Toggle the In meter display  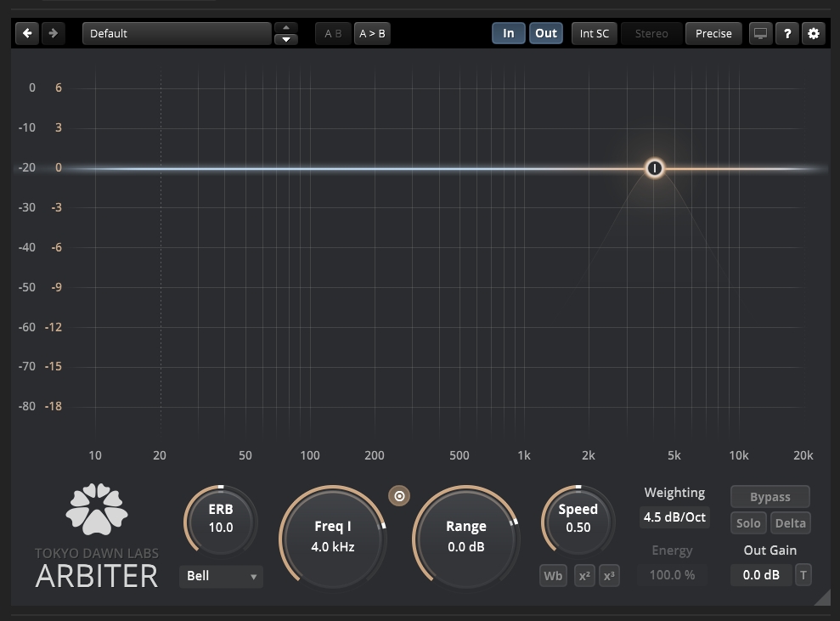(x=509, y=33)
